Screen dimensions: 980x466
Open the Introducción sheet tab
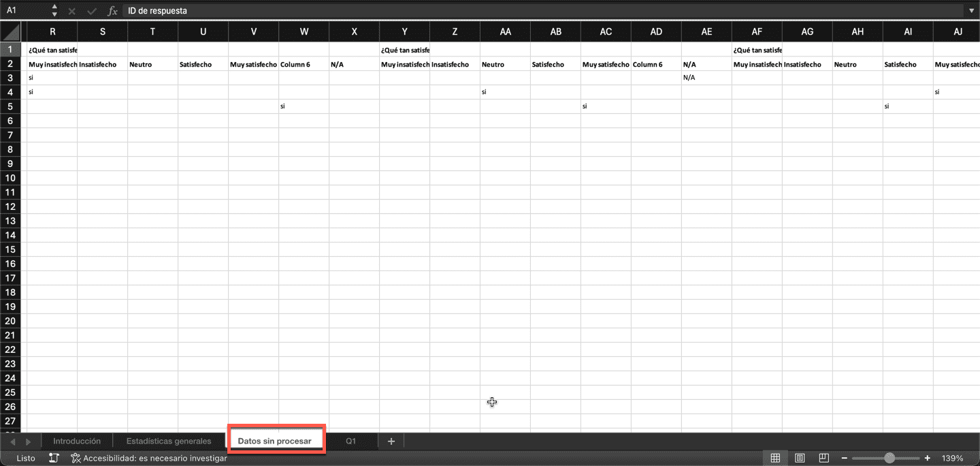click(77, 441)
